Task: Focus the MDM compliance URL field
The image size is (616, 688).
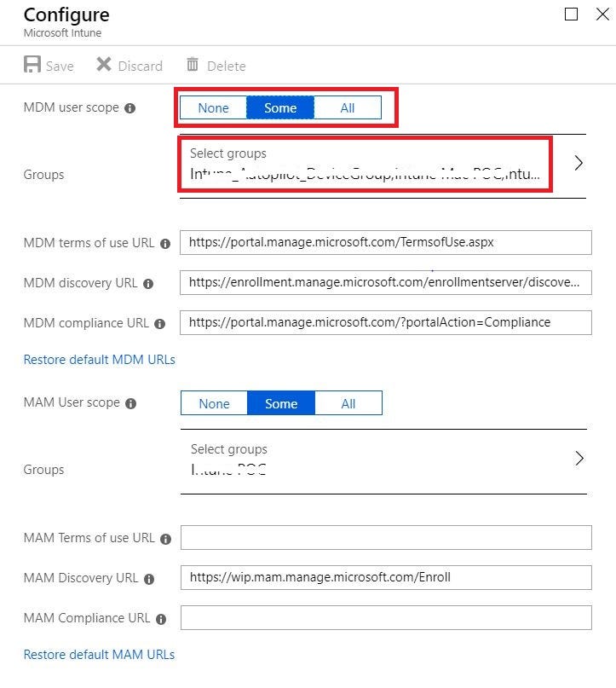Action: point(386,322)
